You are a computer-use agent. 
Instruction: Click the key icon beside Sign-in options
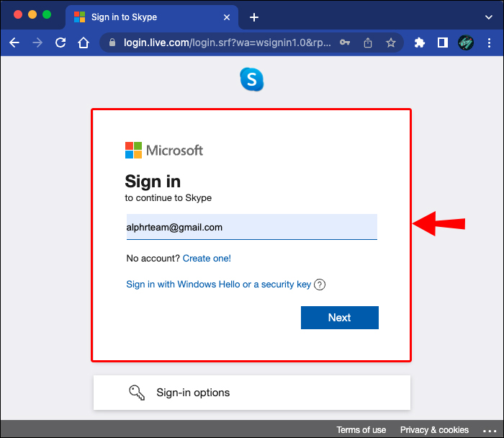coord(137,393)
